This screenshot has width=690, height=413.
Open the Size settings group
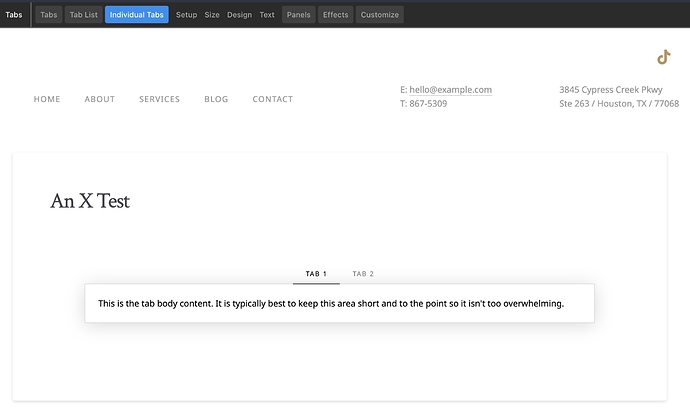pyautogui.click(x=212, y=15)
